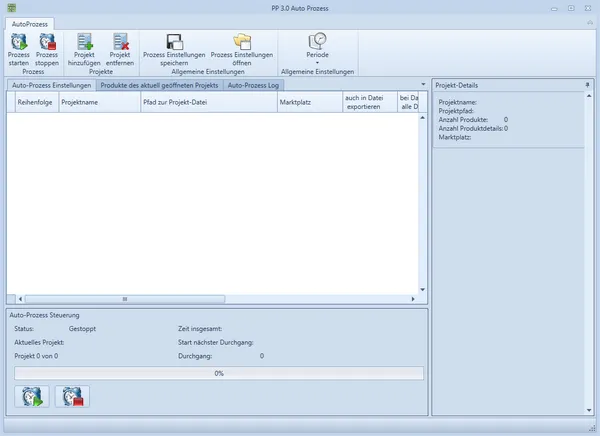Start process using bottom alarm-clock play button
This screenshot has height=436, width=600.
click(32, 396)
